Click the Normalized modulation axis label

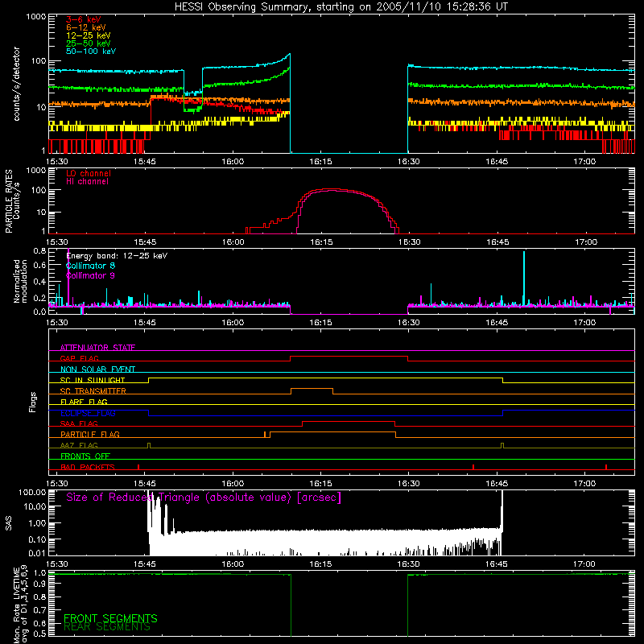click(20, 281)
